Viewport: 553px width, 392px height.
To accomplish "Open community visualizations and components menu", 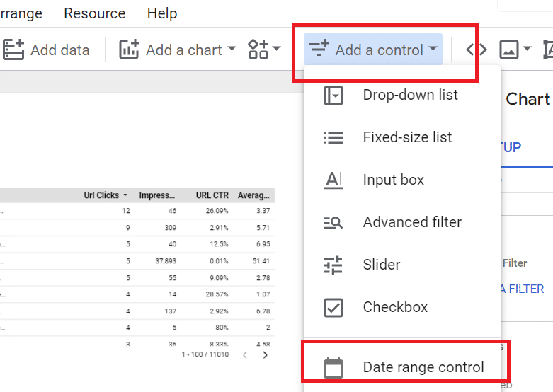I will tap(263, 50).
